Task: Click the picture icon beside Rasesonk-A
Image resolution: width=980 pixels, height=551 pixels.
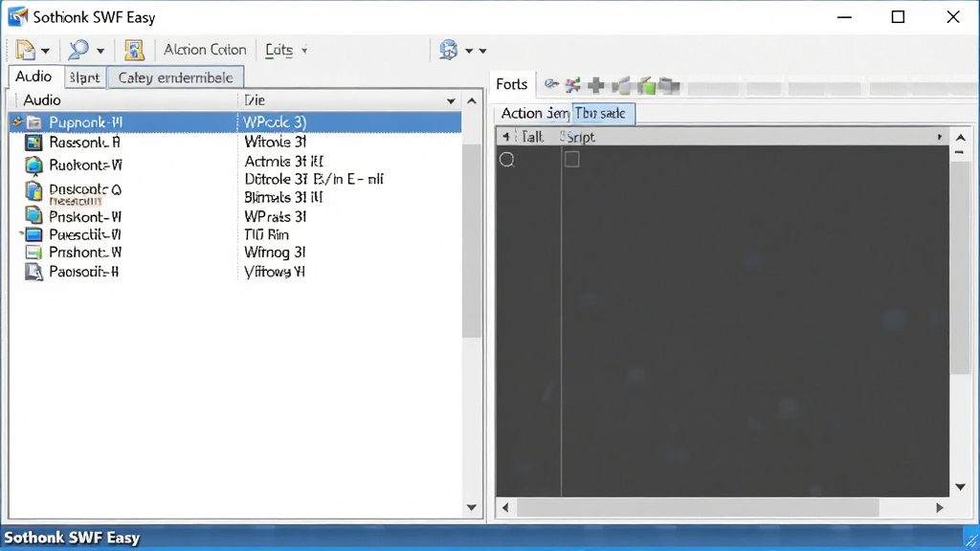Action: pos(33,143)
